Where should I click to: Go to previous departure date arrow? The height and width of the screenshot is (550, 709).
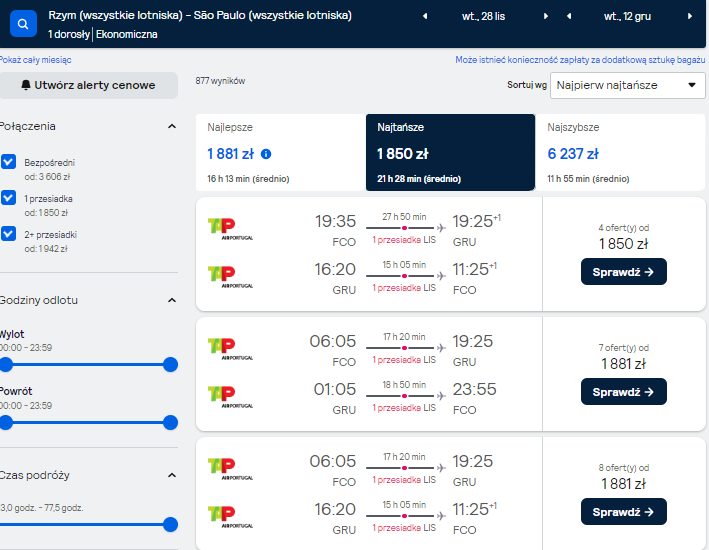coord(425,16)
